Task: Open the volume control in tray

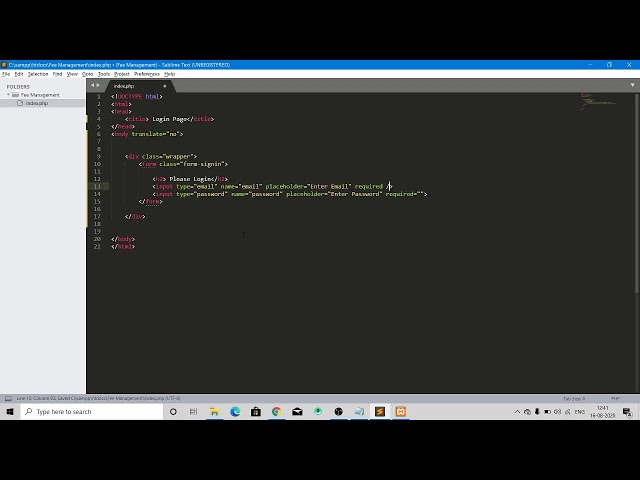Action: [558, 412]
